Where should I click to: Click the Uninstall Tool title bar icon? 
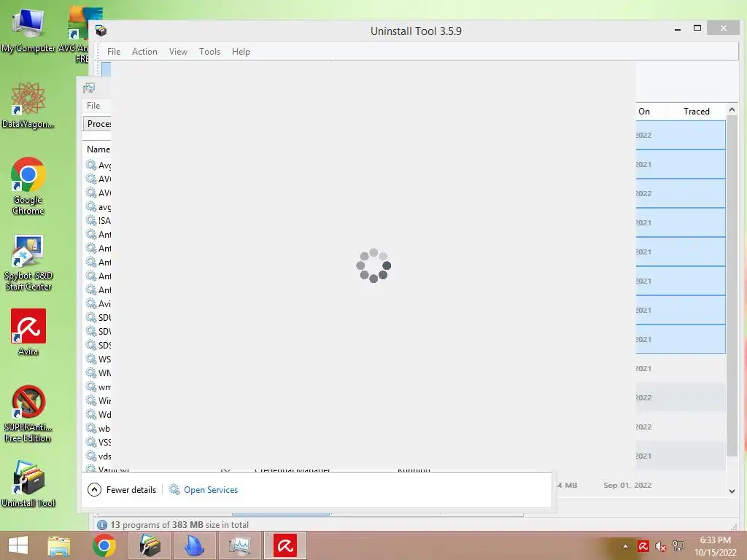pos(101,31)
